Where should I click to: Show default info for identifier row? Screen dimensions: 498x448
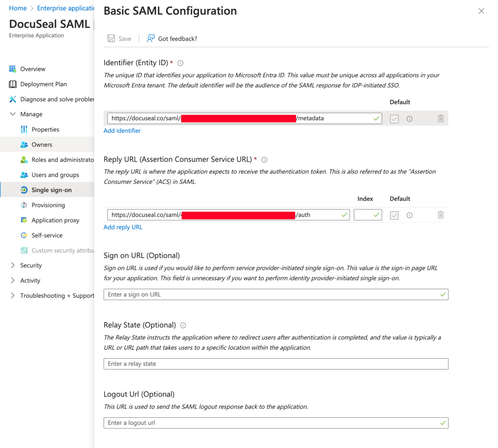(410, 119)
